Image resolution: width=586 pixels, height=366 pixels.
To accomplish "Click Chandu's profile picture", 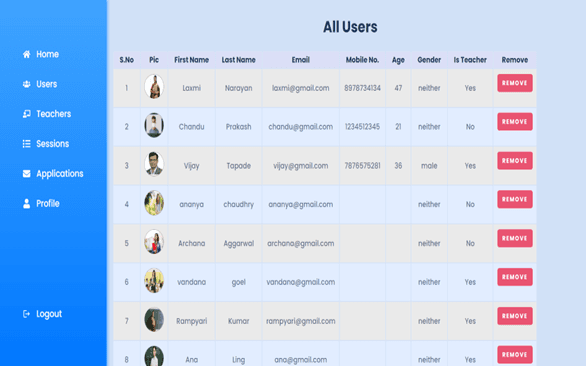I will pos(154,125).
